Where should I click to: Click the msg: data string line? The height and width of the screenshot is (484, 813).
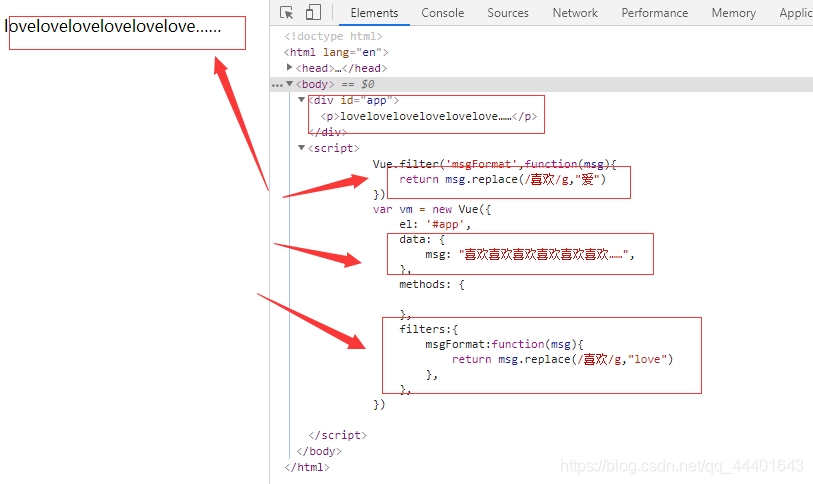(530, 255)
